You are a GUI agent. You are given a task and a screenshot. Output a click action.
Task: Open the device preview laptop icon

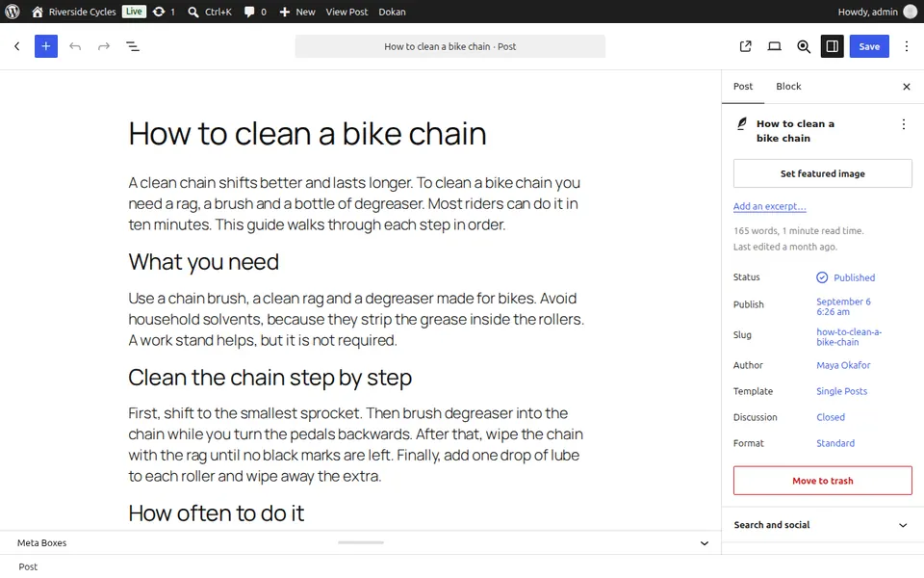[x=774, y=46]
